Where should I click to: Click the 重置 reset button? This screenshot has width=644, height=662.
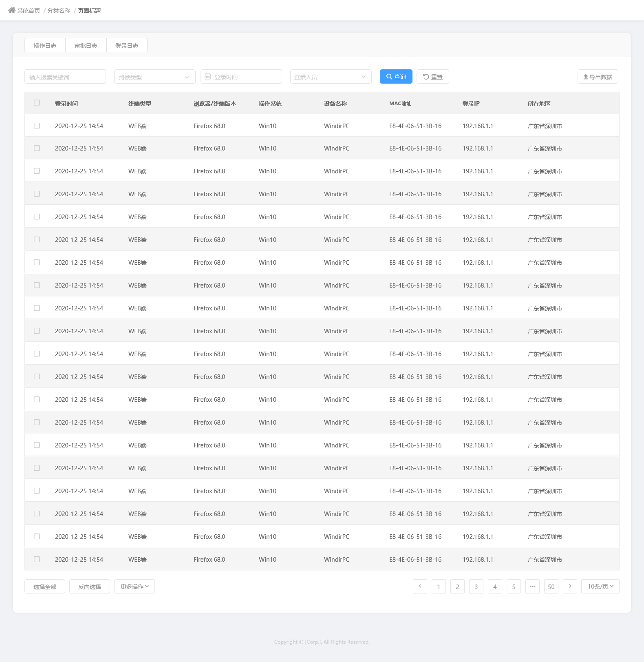433,77
